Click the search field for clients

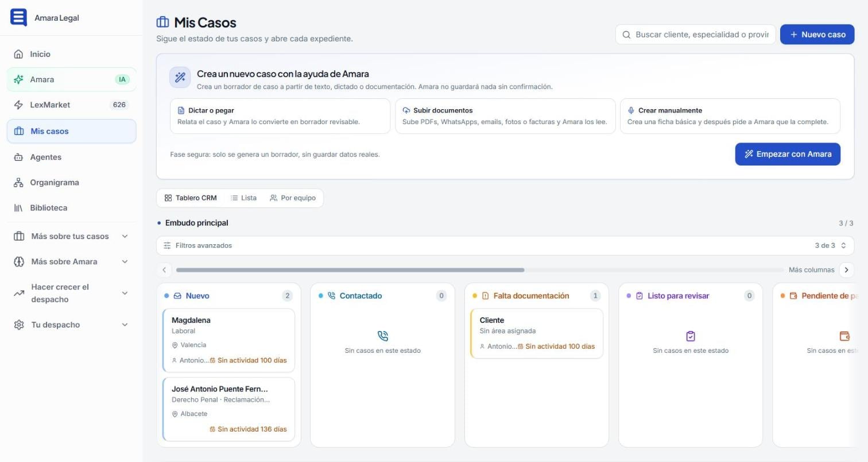coord(695,34)
